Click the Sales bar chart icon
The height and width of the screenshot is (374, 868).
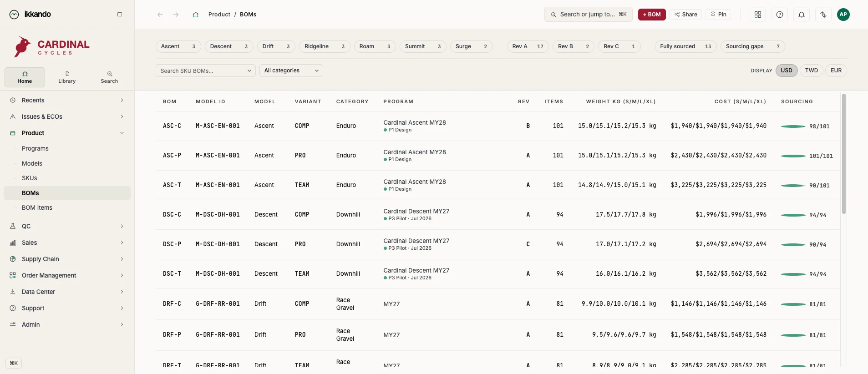pos(13,243)
